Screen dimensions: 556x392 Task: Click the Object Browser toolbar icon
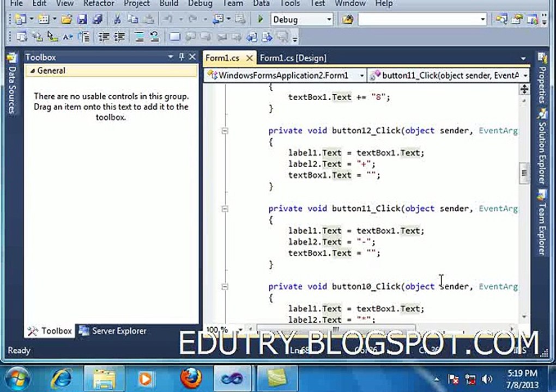coord(533,19)
